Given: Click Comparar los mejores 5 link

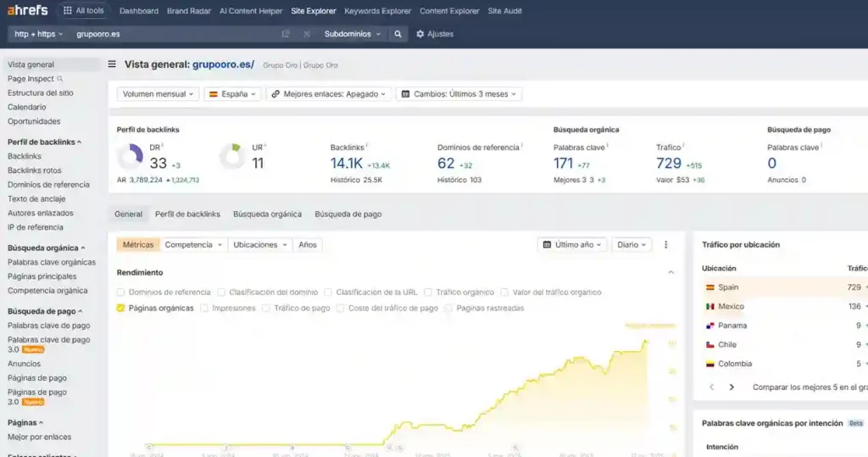Looking at the screenshot, I should click(x=810, y=387).
